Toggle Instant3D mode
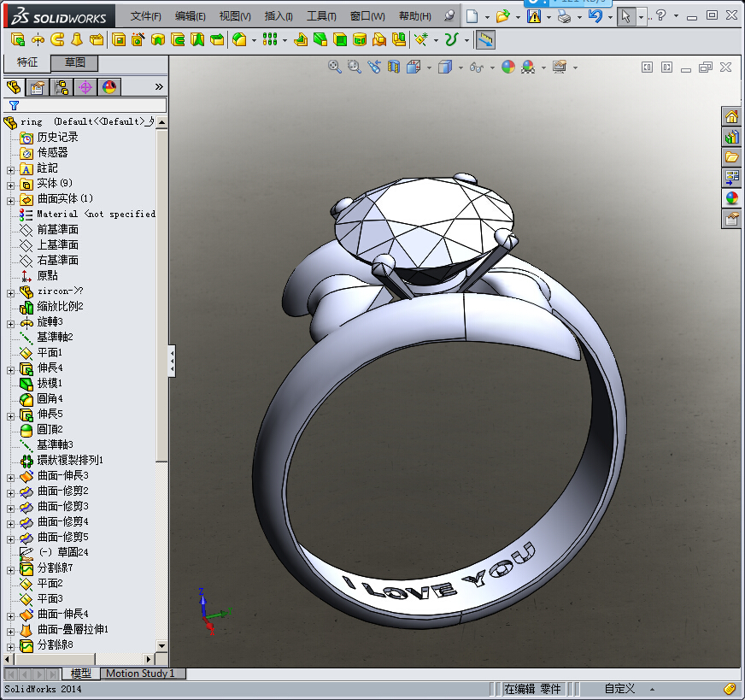 (485, 40)
